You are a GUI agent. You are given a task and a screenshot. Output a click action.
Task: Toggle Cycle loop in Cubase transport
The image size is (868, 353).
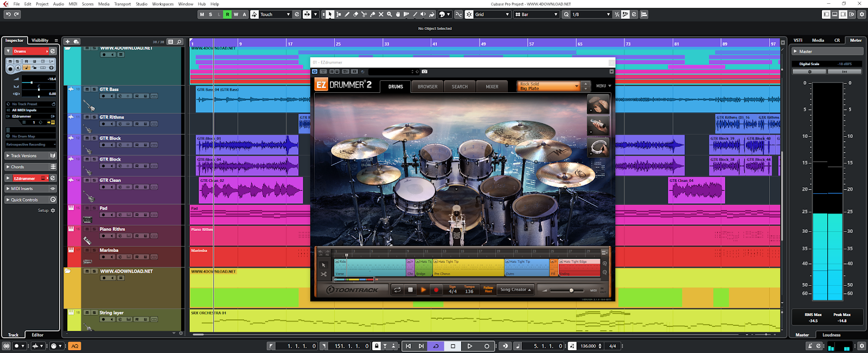click(x=436, y=346)
